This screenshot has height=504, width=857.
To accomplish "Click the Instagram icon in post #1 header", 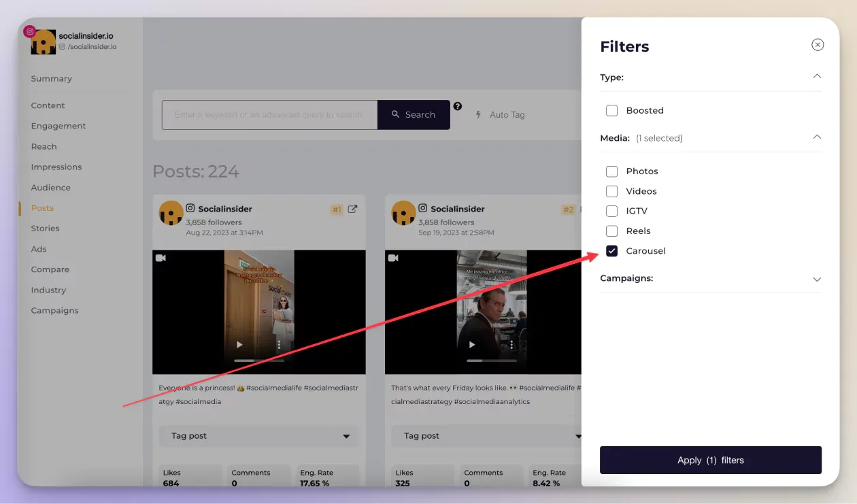I will click(x=190, y=209).
